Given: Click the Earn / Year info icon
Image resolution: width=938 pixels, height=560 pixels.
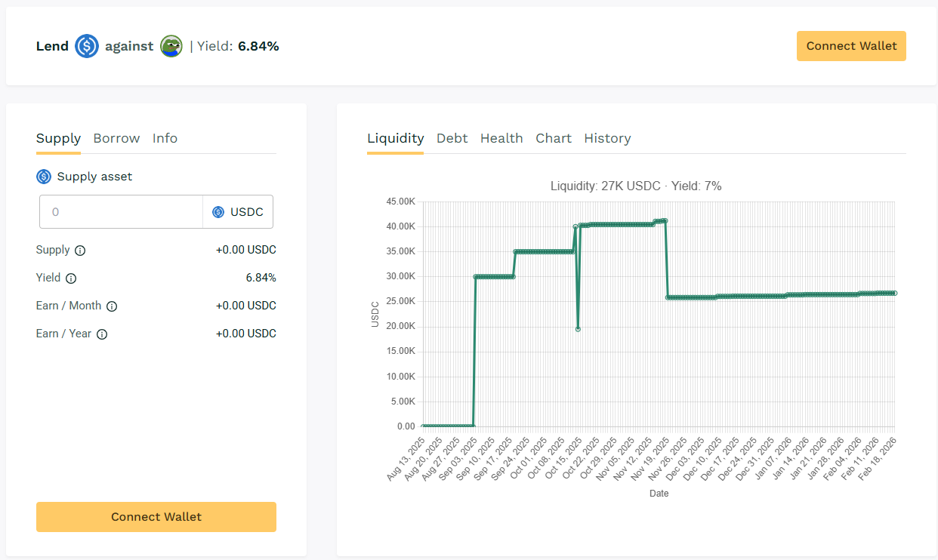Looking at the screenshot, I should coord(102,334).
